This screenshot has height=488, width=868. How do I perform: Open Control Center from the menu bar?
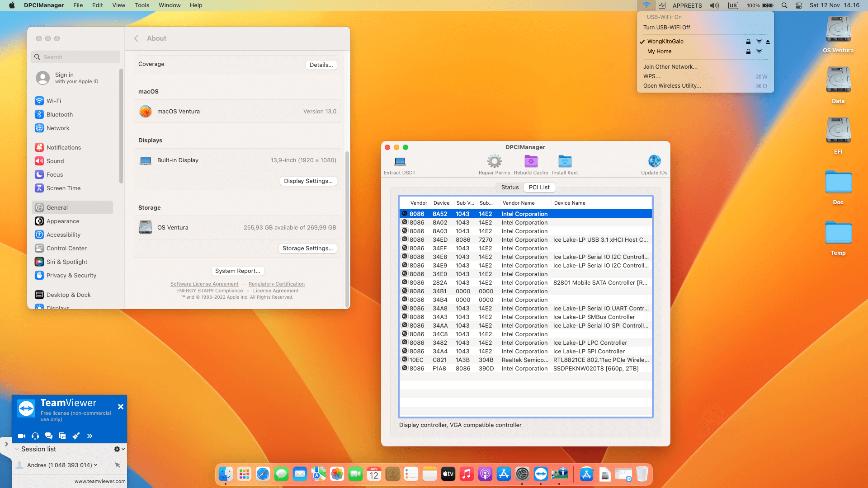coord(799,5)
